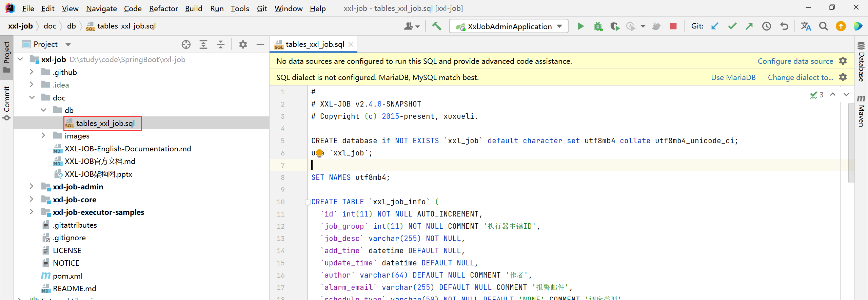Expand the xxl-job-executor-samples module
Screen dimensions: 868x300
point(32,212)
